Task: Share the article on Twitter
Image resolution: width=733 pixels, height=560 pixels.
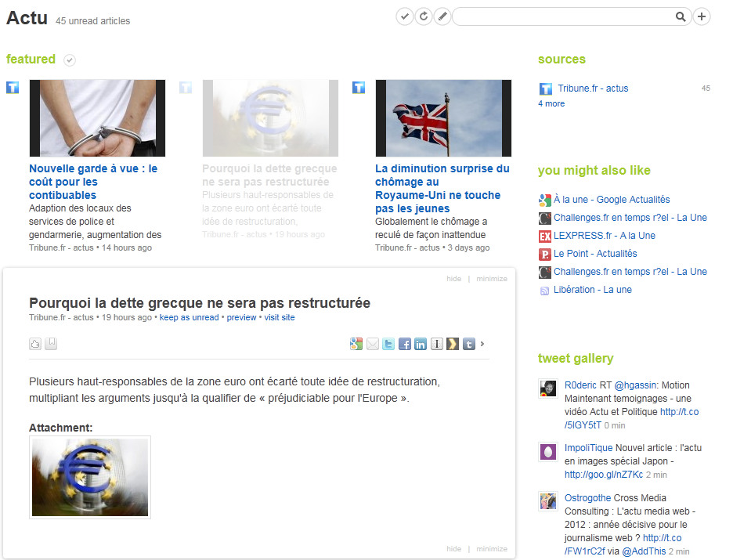Action: point(388,343)
